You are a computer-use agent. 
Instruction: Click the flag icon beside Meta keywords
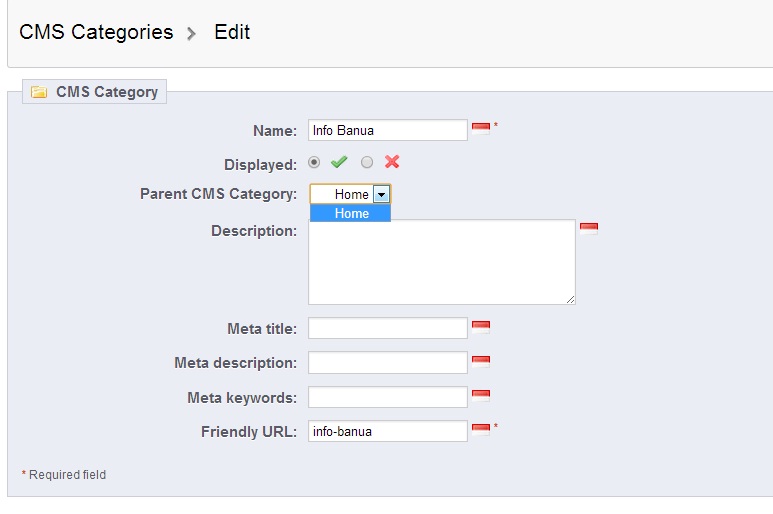(481, 395)
